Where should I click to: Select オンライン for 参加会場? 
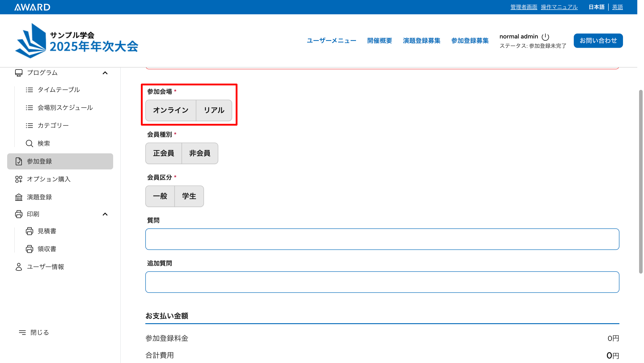click(x=171, y=110)
